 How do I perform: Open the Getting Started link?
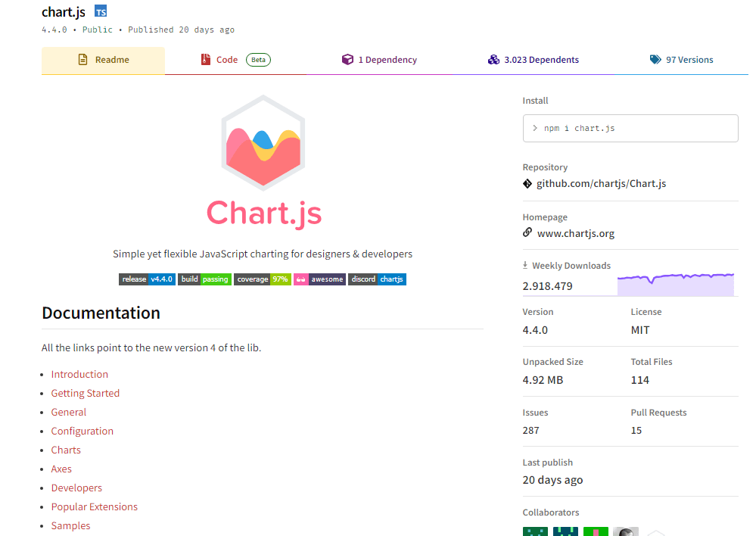tap(86, 393)
